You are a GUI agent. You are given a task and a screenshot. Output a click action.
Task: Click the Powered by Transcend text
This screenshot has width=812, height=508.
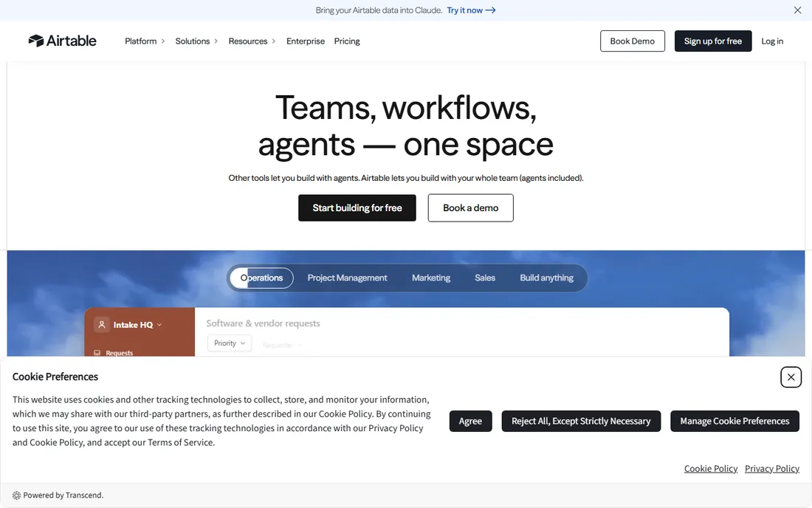(63, 495)
